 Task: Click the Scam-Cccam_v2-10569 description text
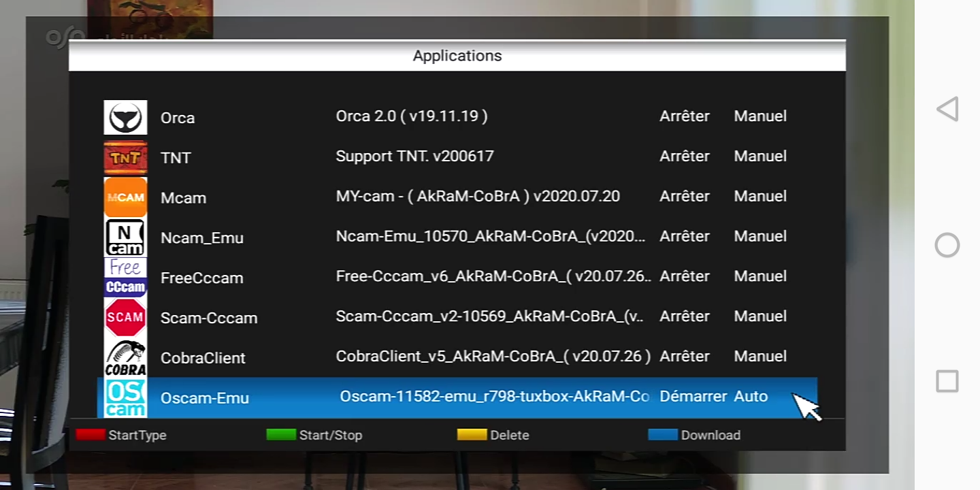click(490, 317)
